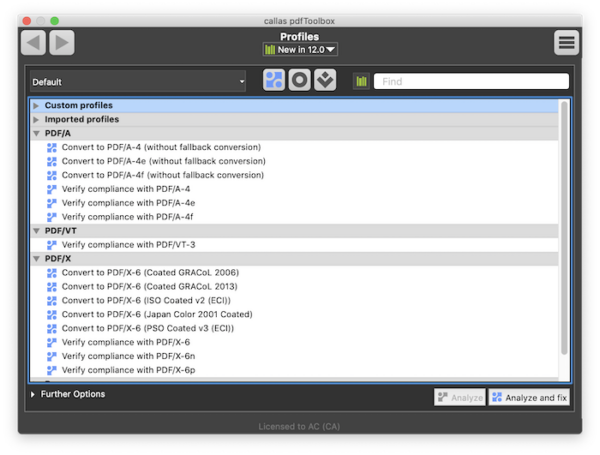Click icon of Verify compliance with PDF/X-6n
This screenshot has width=600, height=455.
pos(52,356)
